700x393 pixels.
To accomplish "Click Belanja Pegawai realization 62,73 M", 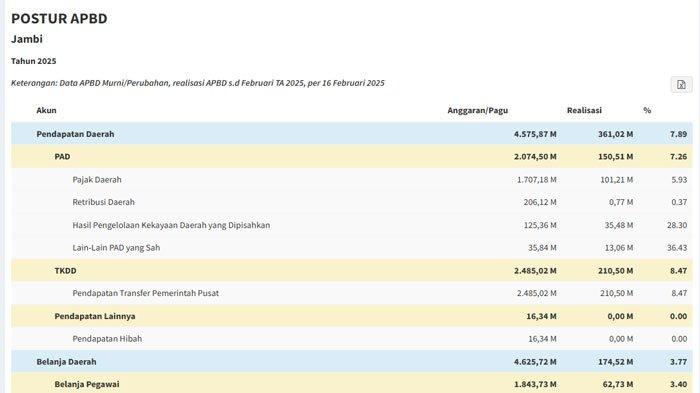I will pos(618,384).
